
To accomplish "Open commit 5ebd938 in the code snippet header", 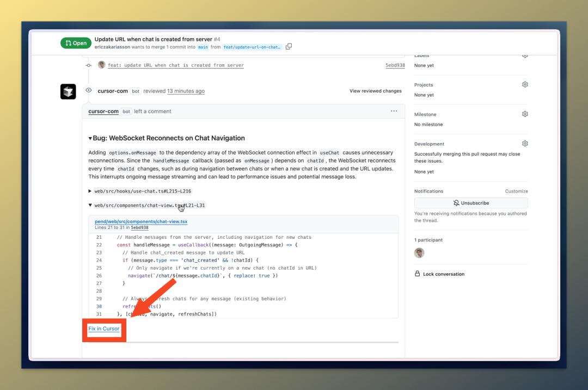I will tap(139, 227).
